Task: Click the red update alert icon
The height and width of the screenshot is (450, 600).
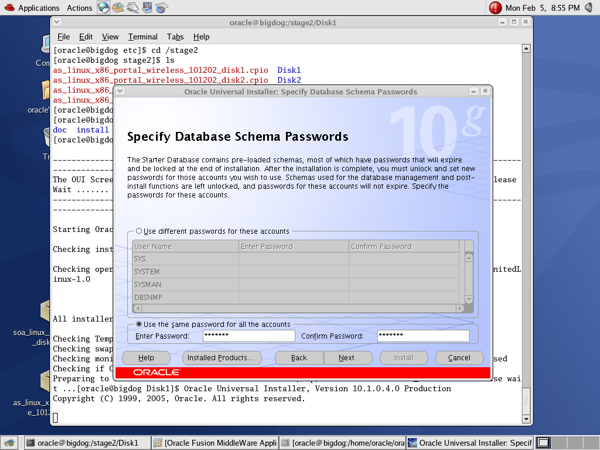Action: pyautogui.click(x=495, y=8)
